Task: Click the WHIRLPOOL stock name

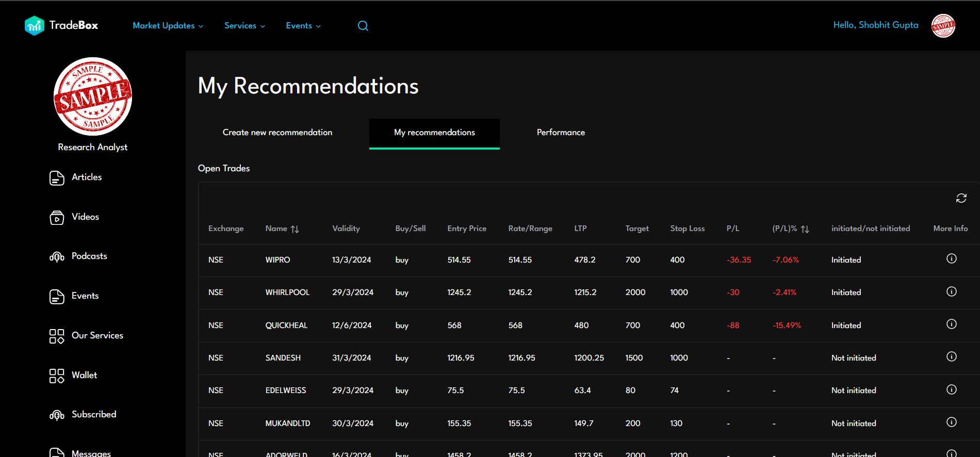Action: click(x=287, y=292)
